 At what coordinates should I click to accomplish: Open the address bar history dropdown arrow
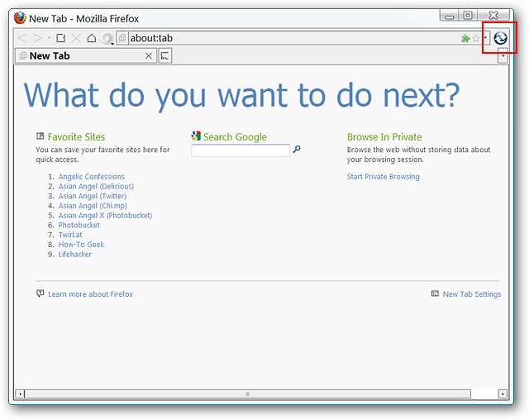(485, 38)
